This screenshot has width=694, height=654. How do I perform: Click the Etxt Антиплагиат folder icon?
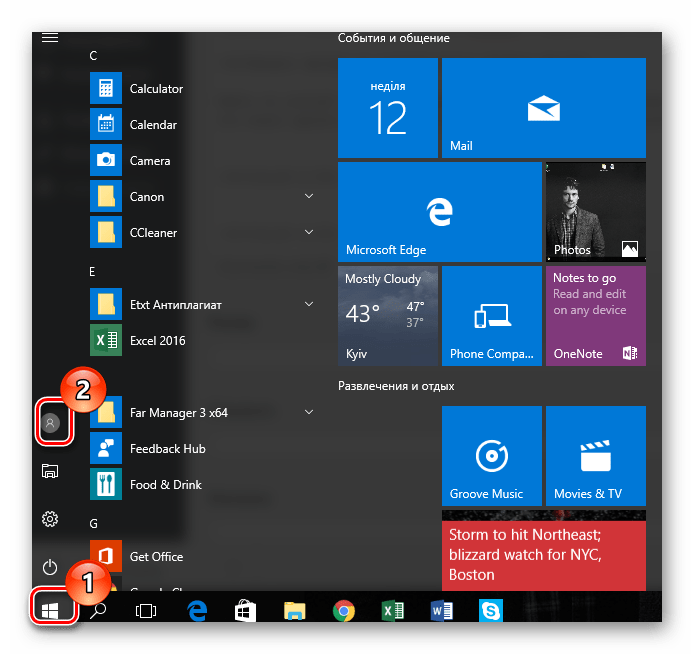pyautogui.click(x=106, y=304)
